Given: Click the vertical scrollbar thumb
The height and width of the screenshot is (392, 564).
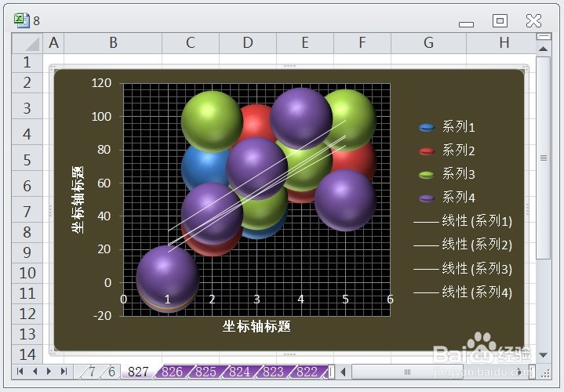Looking at the screenshot, I should pyautogui.click(x=544, y=158).
